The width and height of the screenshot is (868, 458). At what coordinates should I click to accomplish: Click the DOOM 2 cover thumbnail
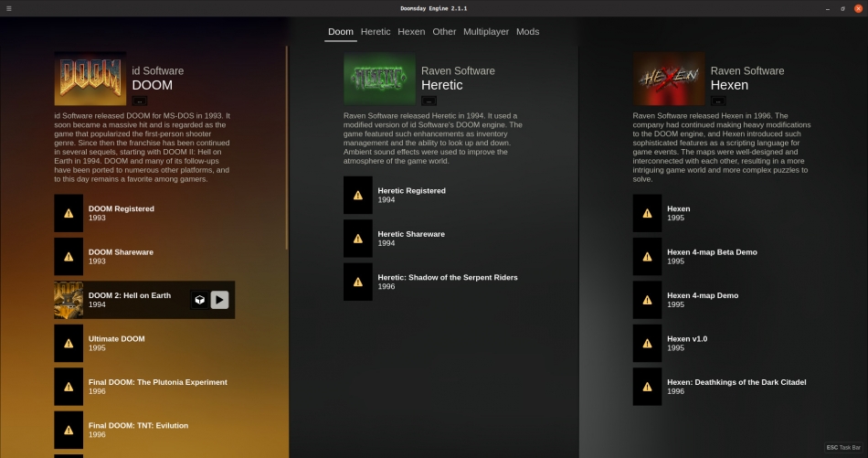[x=69, y=300]
